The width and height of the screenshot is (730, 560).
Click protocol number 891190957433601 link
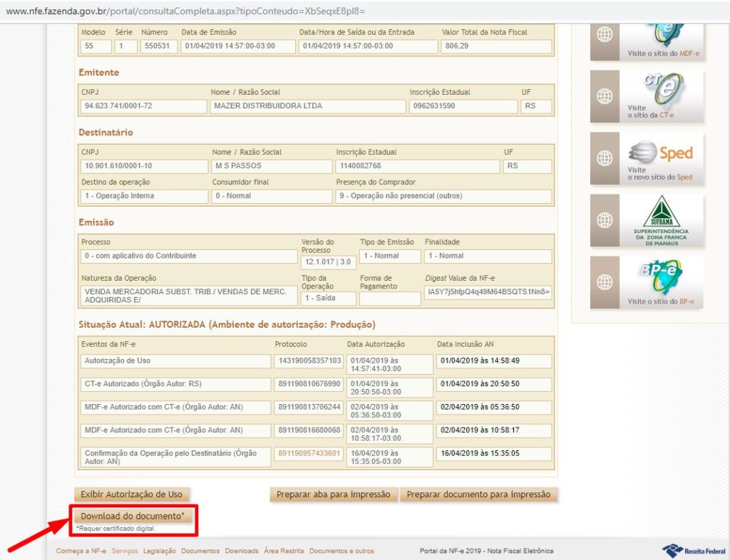[x=309, y=453]
